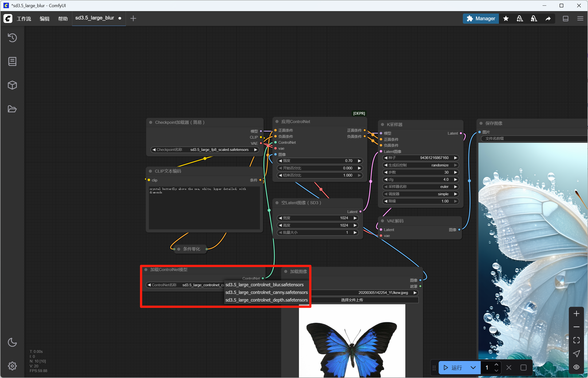
Task: Toggle the bottom panel icon
Action: coord(566,18)
